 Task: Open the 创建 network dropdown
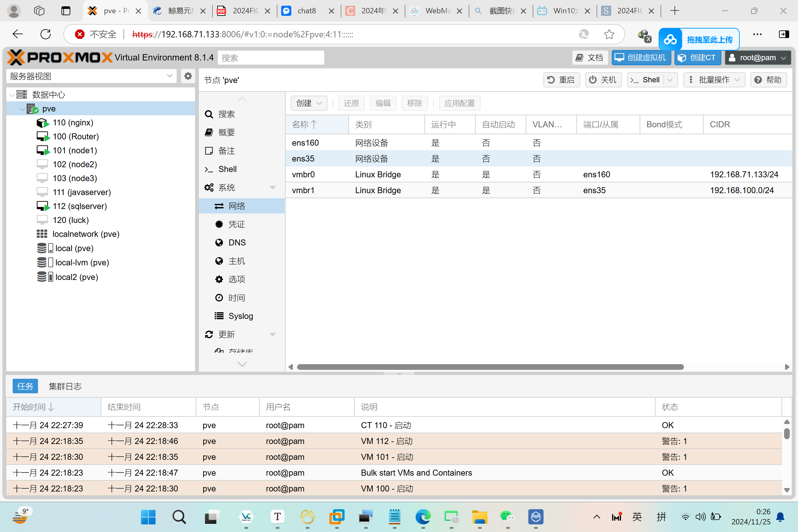pos(309,103)
